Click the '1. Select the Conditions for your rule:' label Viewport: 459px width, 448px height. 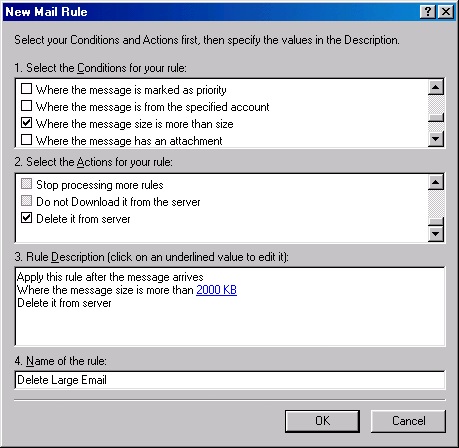pyautogui.click(x=100, y=68)
